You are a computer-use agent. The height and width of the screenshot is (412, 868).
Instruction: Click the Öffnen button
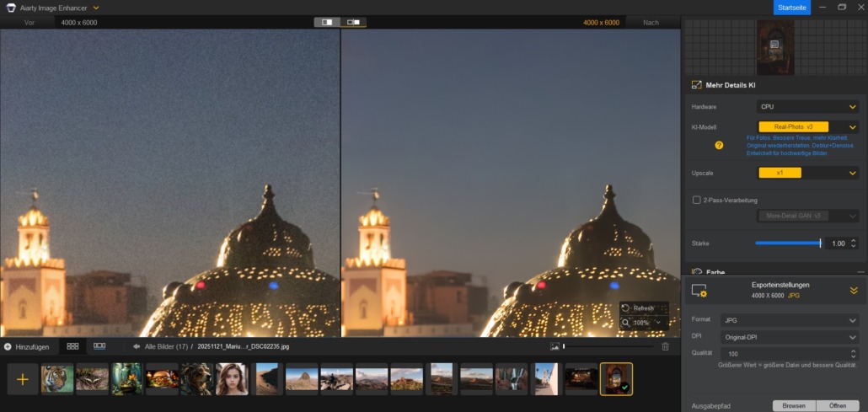pos(838,405)
